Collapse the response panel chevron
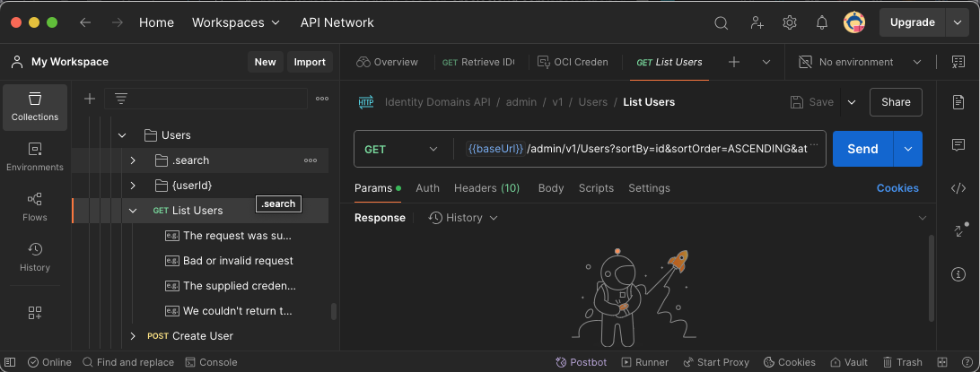This screenshot has width=980, height=372. point(923,218)
